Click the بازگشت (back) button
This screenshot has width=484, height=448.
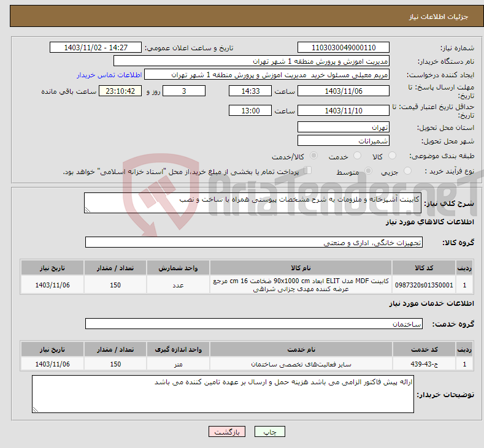tap(227, 431)
